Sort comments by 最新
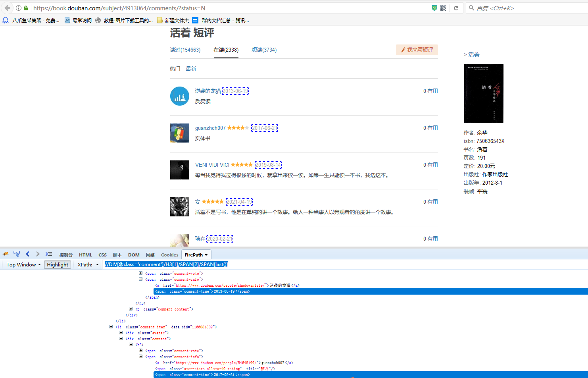588x378 pixels. (x=191, y=69)
